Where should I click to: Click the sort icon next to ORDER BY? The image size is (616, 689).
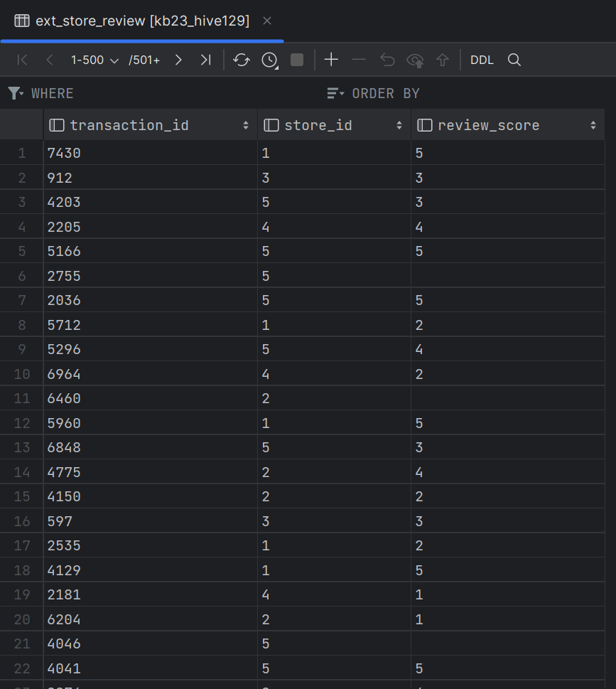coord(335,93)
